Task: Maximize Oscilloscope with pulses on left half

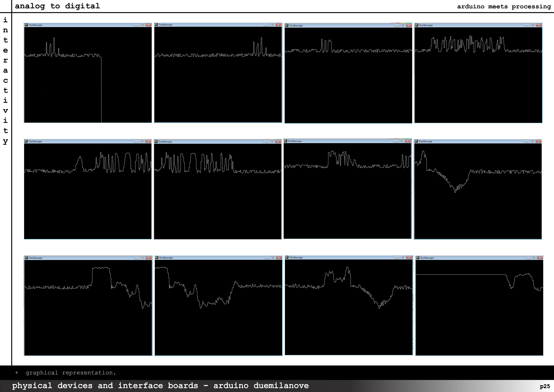Action: pos(272,142)
